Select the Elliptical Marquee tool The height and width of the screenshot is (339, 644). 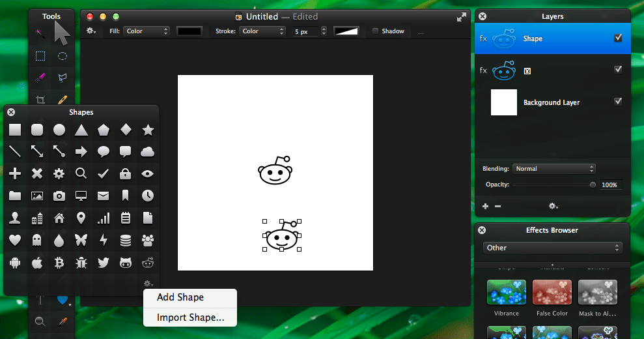tap(63, 56)
